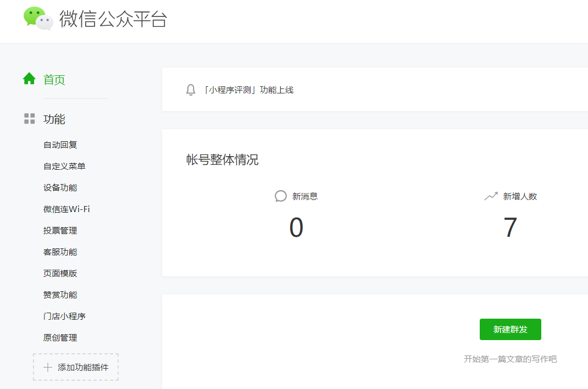The image size is (588, 389).
Task: Go to 门店小程序 in sidebar
Action: point(64,316)
